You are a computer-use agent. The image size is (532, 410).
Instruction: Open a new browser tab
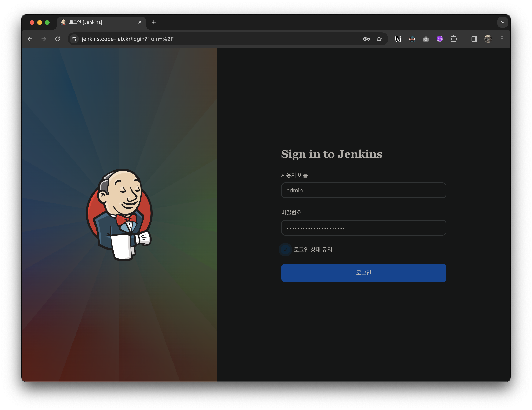click(x=154, y=22)
